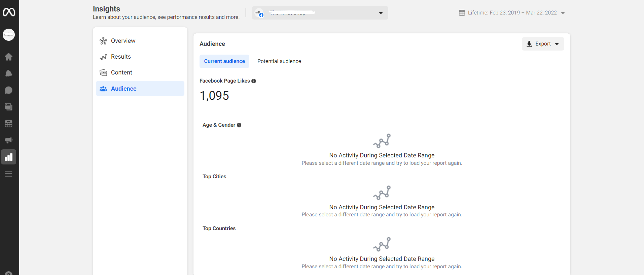Open the hamburger All tools menu
The image size is (644, 275).
pyautogui.click(x=9, y=174)
